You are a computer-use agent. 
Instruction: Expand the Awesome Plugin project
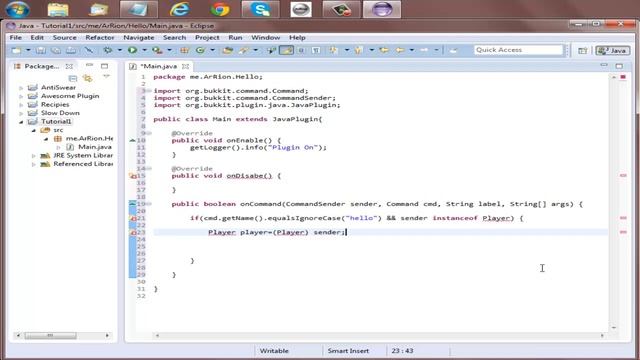point(21,96)
